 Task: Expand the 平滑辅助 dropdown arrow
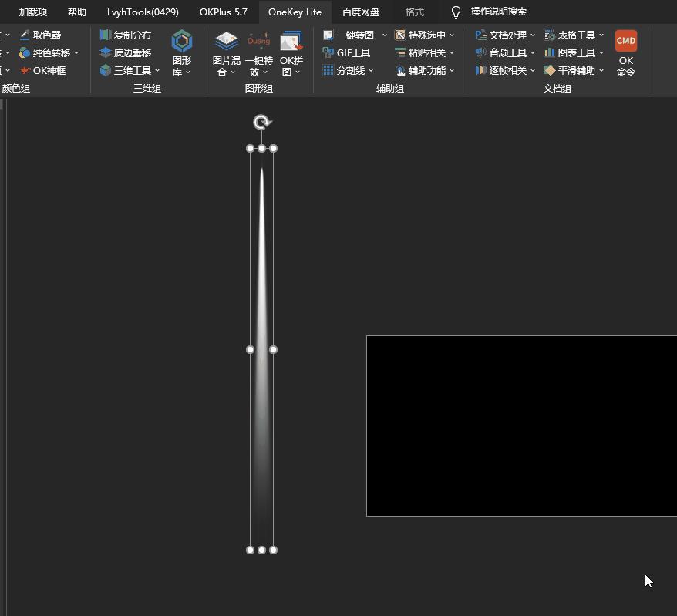pos(601,70)
